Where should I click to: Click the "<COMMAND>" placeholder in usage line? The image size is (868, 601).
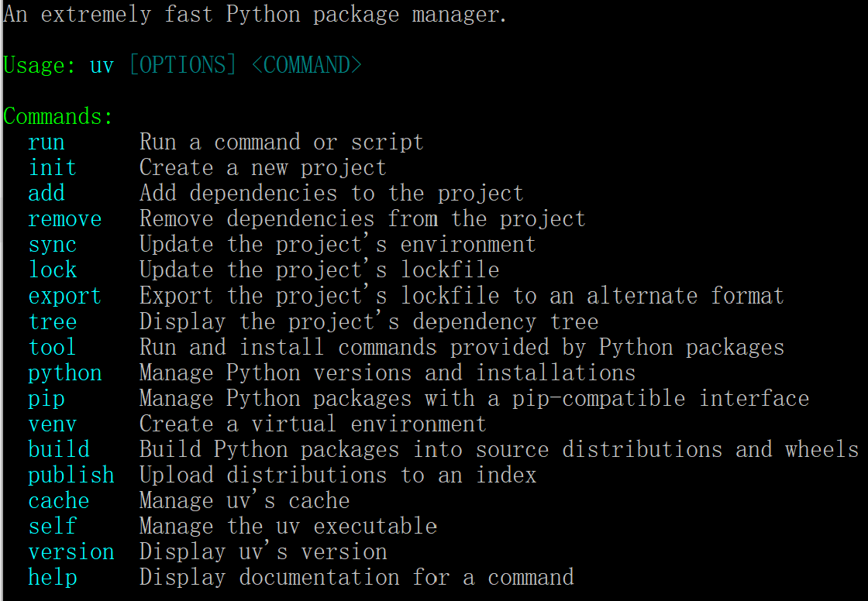[x=307, y=65]
